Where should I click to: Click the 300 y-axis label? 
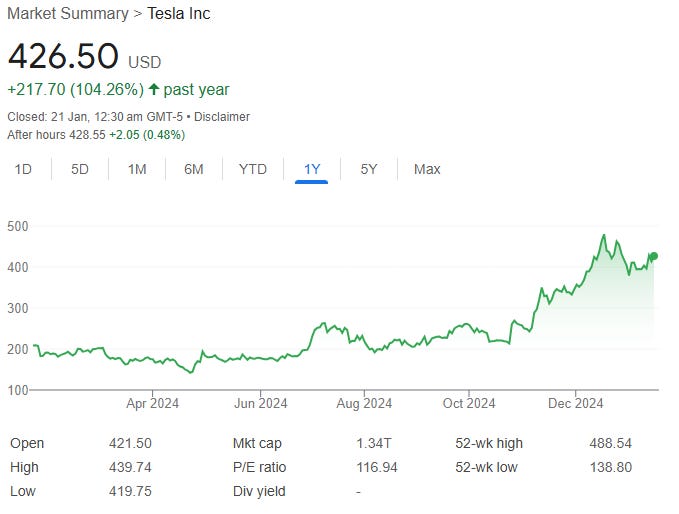(18, 308)
